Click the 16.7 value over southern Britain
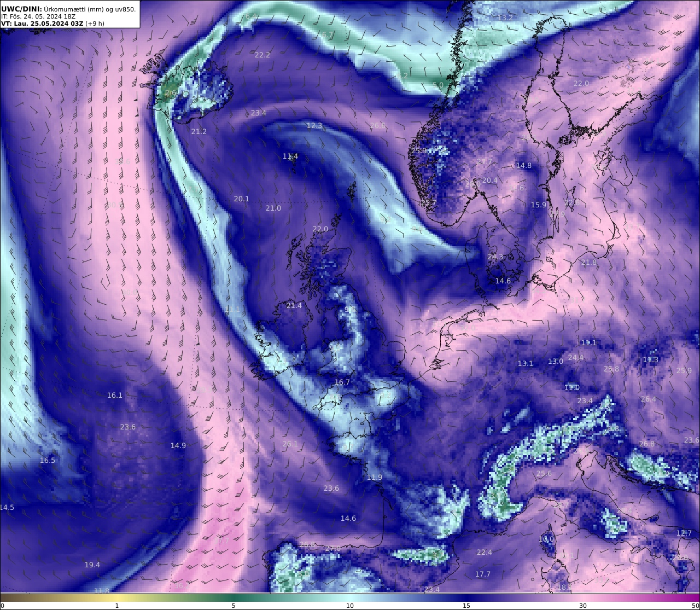 click(x=342, y=382)
